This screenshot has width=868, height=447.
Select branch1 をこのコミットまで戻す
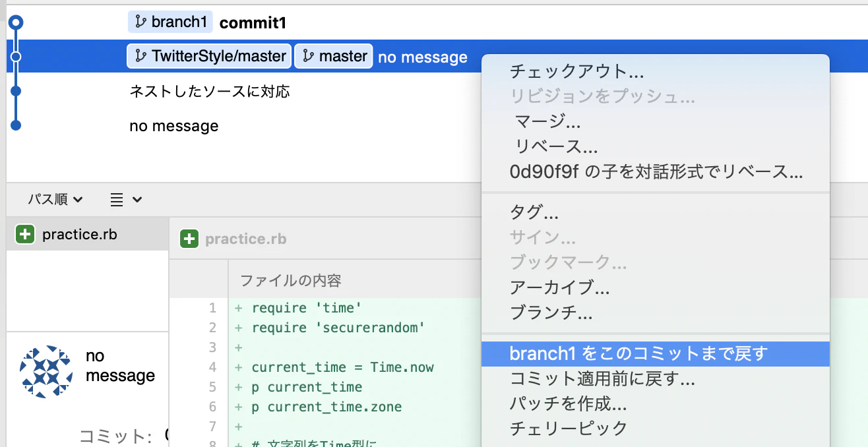(x=655, y=354)
